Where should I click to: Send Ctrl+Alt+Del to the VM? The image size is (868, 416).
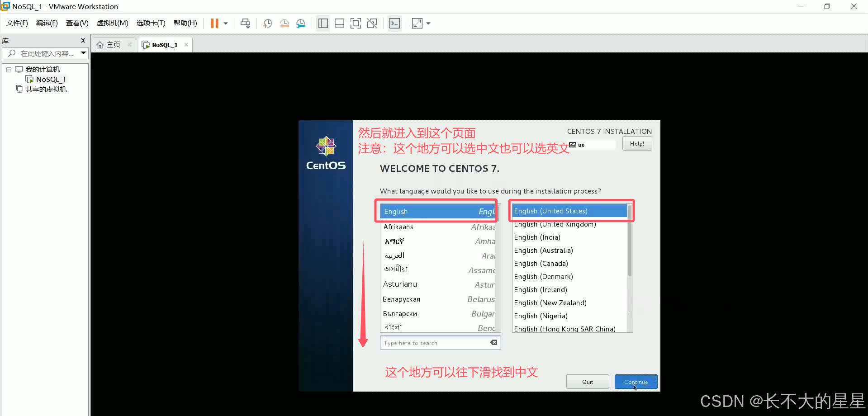pos(245,23)
